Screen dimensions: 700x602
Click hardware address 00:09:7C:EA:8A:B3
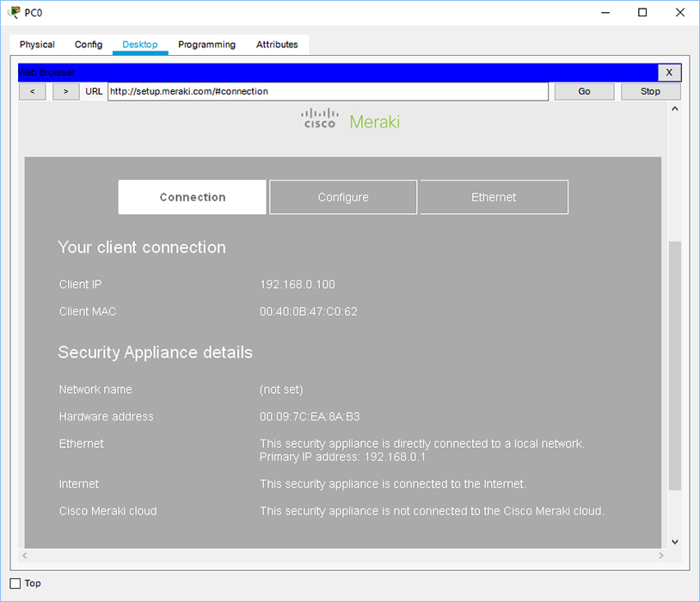pos(310,416)
